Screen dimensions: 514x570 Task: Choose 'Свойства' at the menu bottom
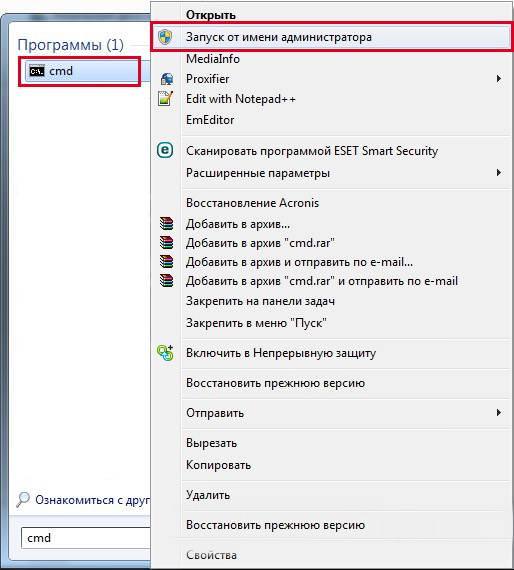pyautogui.click(x=212, y=555)
